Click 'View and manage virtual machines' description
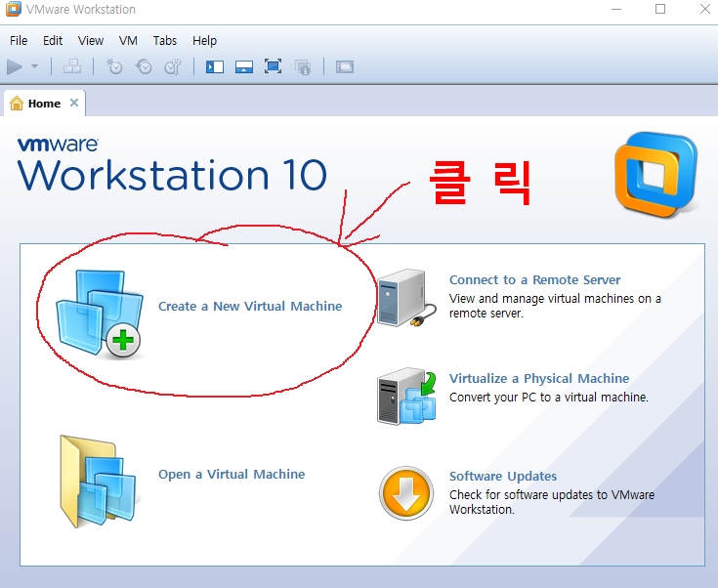718x588 pixels. [555, 306]
